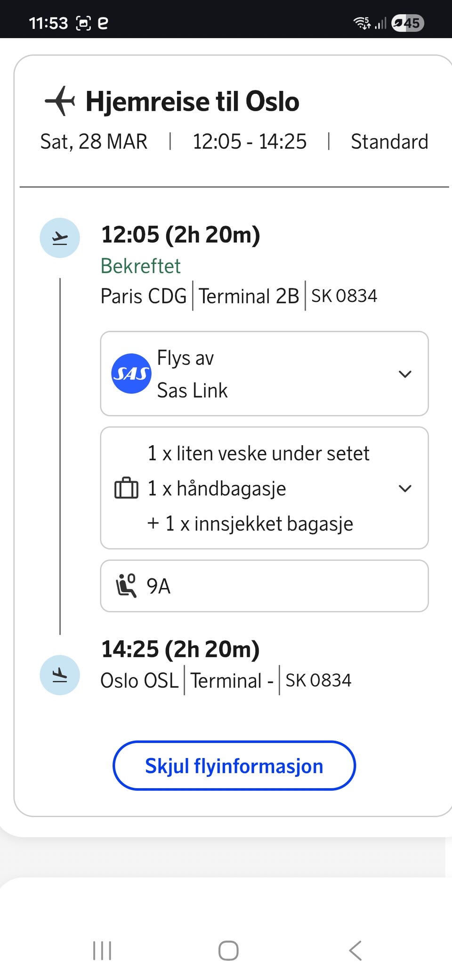Tap the Hjemreise til Oslo heading
452x980 pixels.
coord(192,101)
